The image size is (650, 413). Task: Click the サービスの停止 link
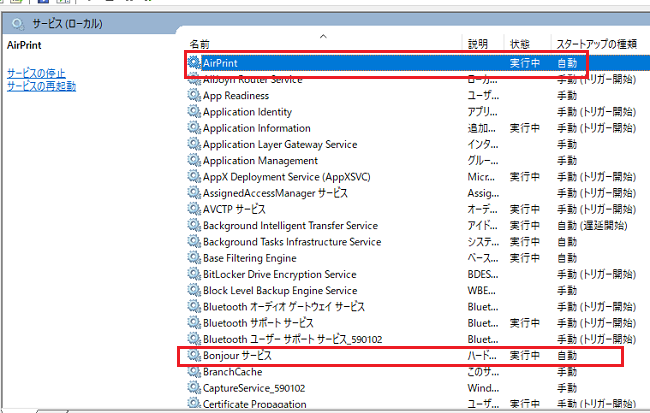click(36, 73)
